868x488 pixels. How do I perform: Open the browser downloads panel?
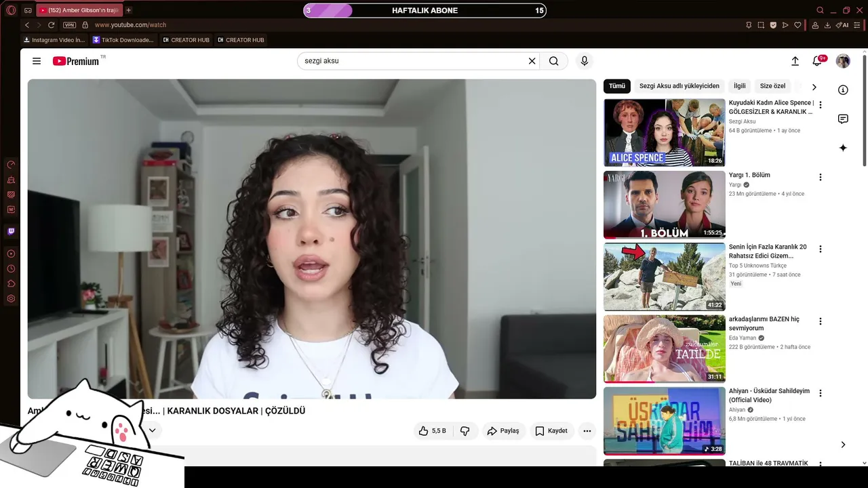tap(827, 25)
